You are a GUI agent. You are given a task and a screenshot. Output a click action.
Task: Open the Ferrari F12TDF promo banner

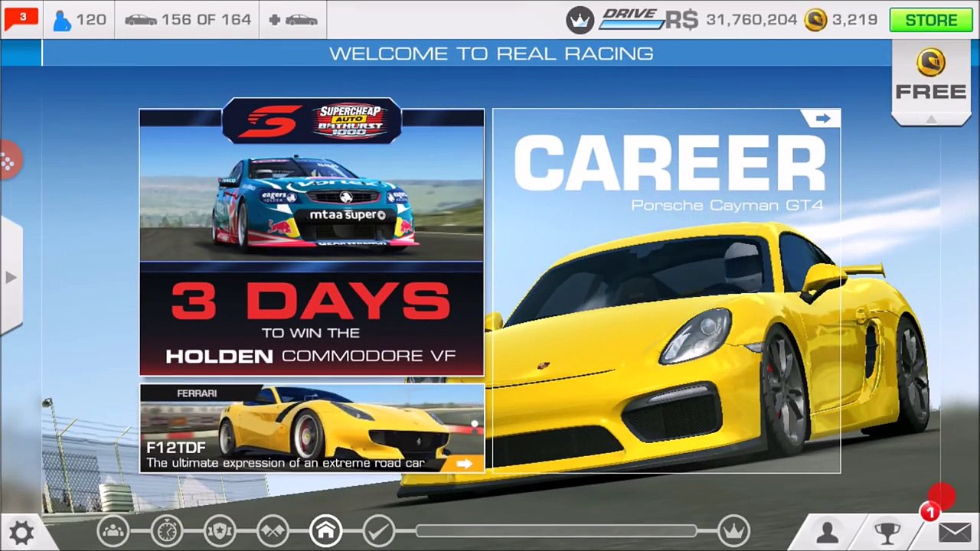[312, 428]
